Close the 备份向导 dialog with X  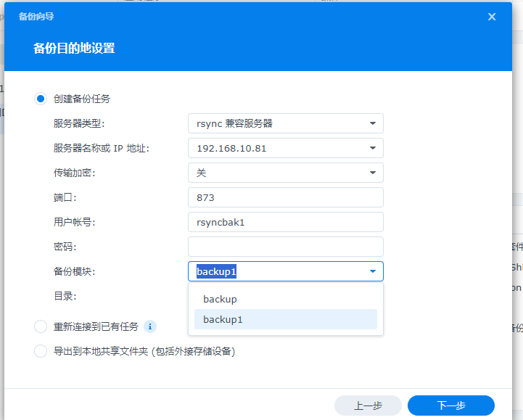click(x=492, y=17)
